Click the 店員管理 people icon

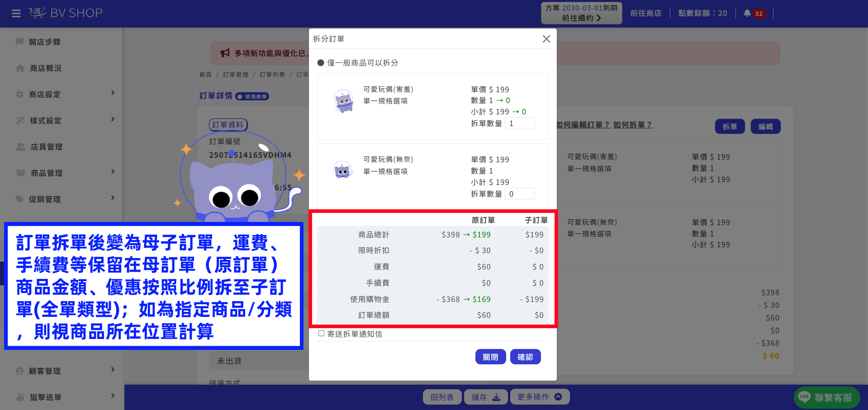21,147
